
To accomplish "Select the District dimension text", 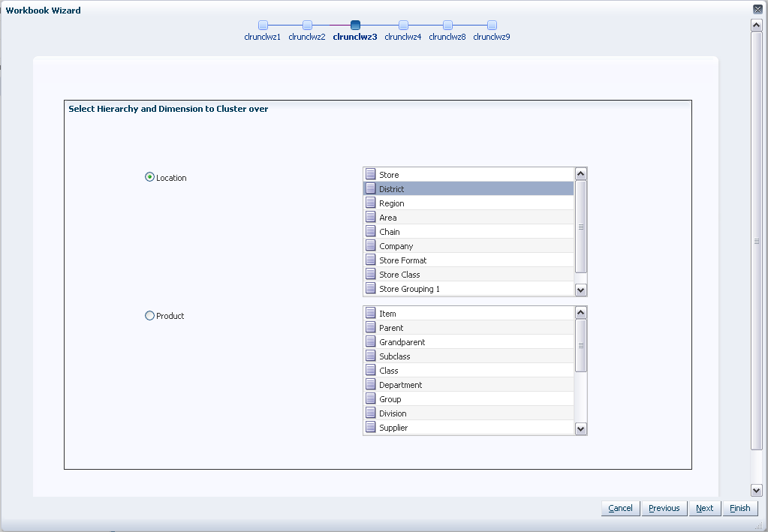I will (x=391, y=189).
